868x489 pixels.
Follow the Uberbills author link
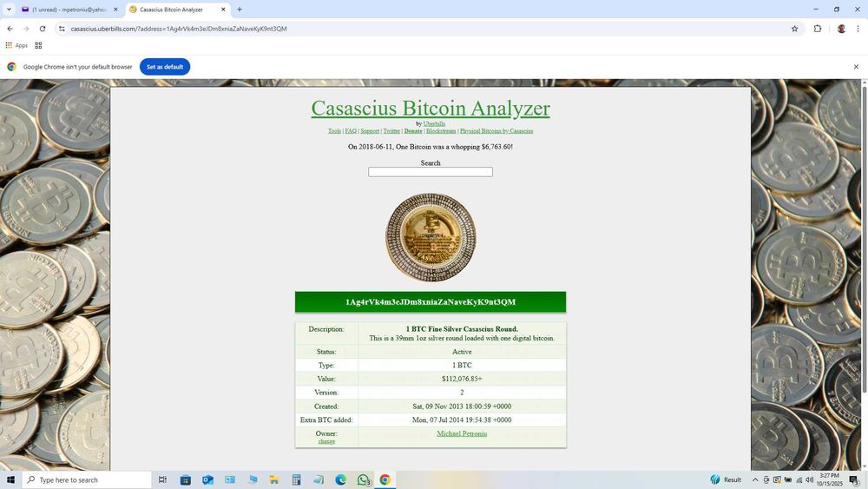[x=434, y=123]
